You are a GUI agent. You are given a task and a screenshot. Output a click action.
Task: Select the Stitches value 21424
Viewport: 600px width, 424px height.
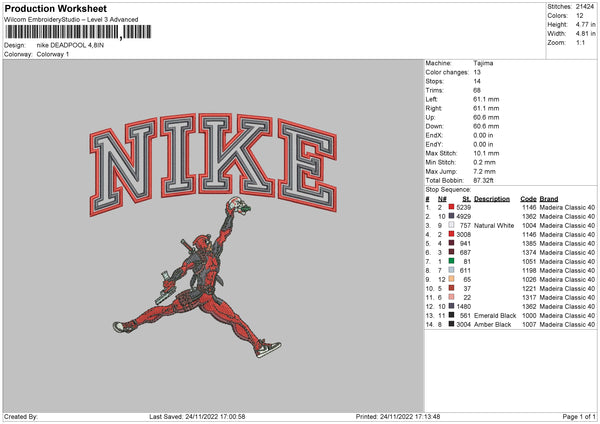tap(585, 7)
